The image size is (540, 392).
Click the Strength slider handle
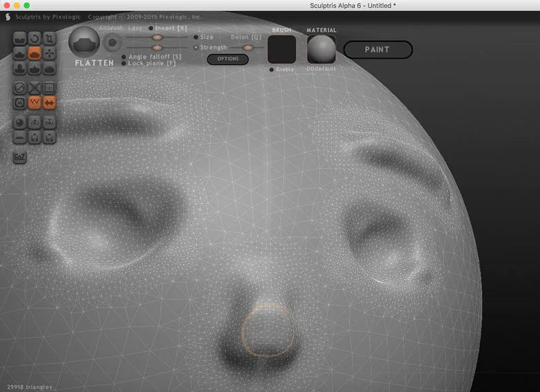click(157, 48)
